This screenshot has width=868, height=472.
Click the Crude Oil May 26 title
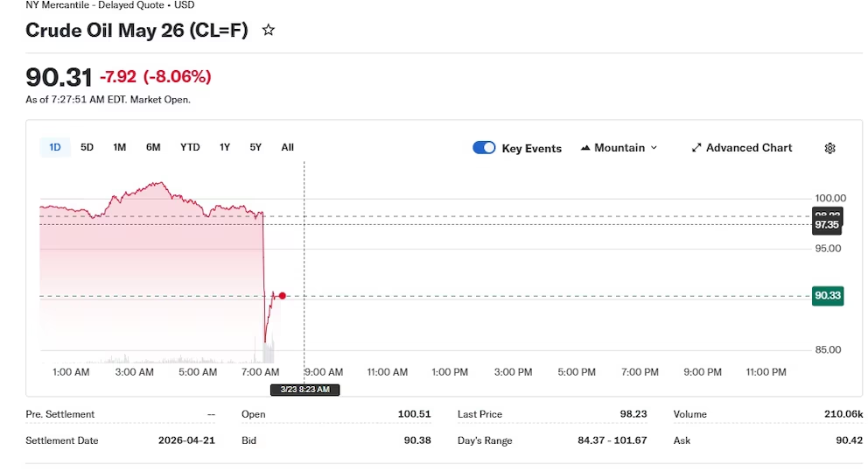pos(136,31)
